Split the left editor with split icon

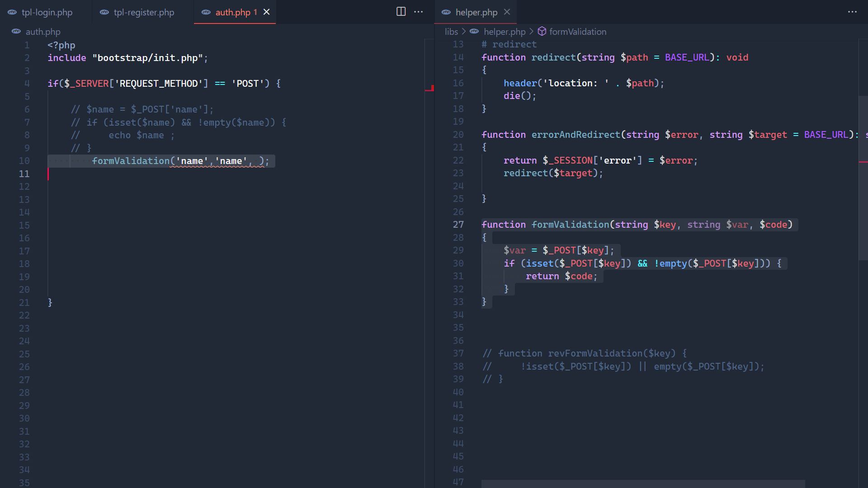[x=401, y=12]
